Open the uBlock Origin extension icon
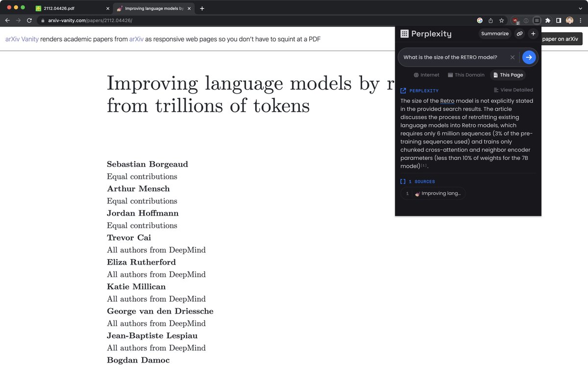 point(515,21)
